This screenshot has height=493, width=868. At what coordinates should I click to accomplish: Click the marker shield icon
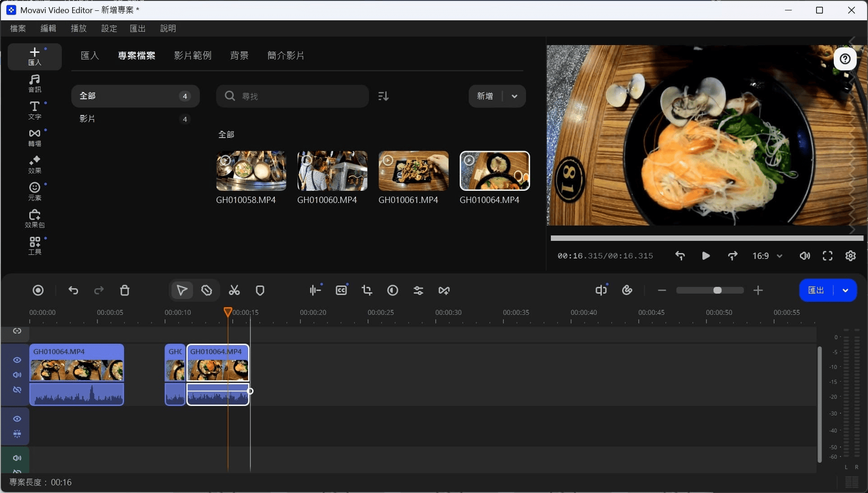(x=260, y=290)
